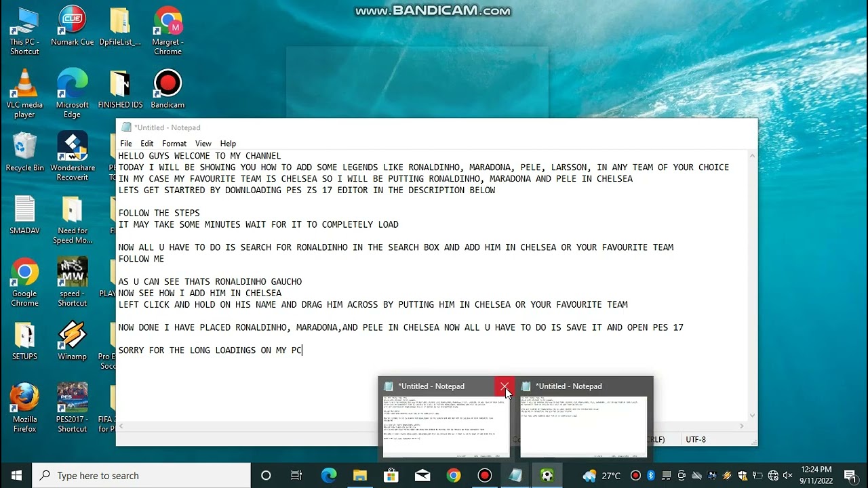Select the Winamp desktop icon
The width and height of the screenshot is (868, 488).
click(x=73, y=341)
